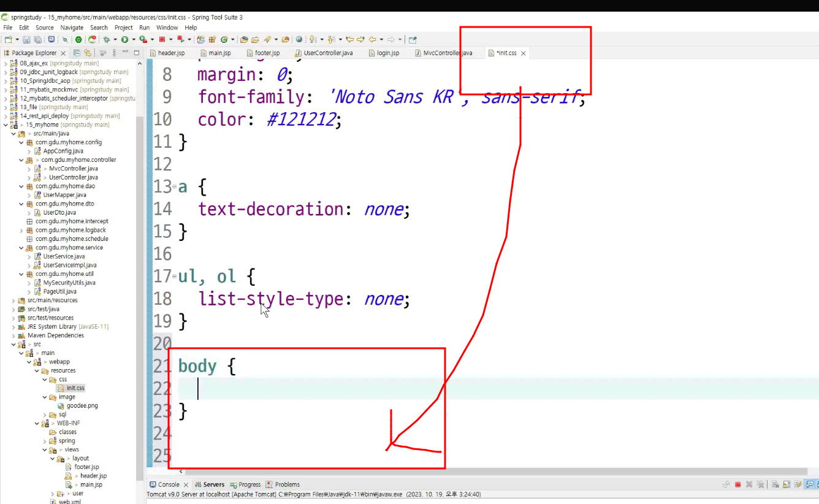Close the Package Explorer view tab
The height and width of the screenshot is (504, 819).
pyautogui.click(x=63, y=53)
